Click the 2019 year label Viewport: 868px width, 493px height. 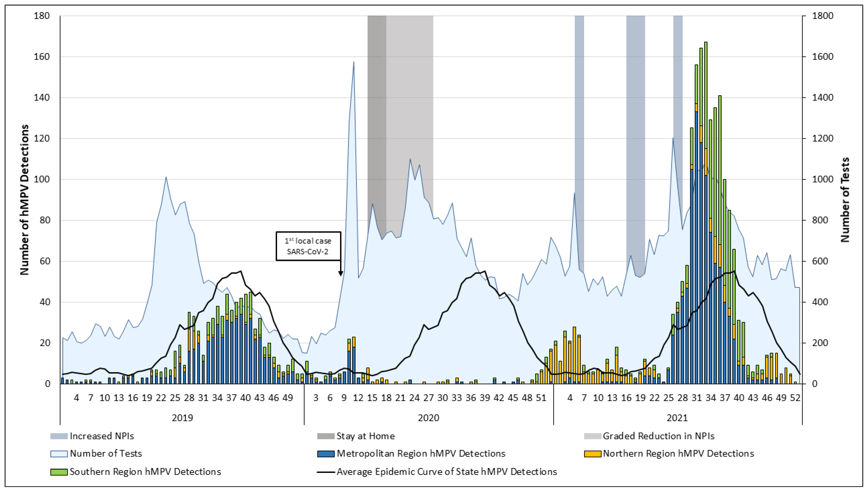click(x=182, y=418)
